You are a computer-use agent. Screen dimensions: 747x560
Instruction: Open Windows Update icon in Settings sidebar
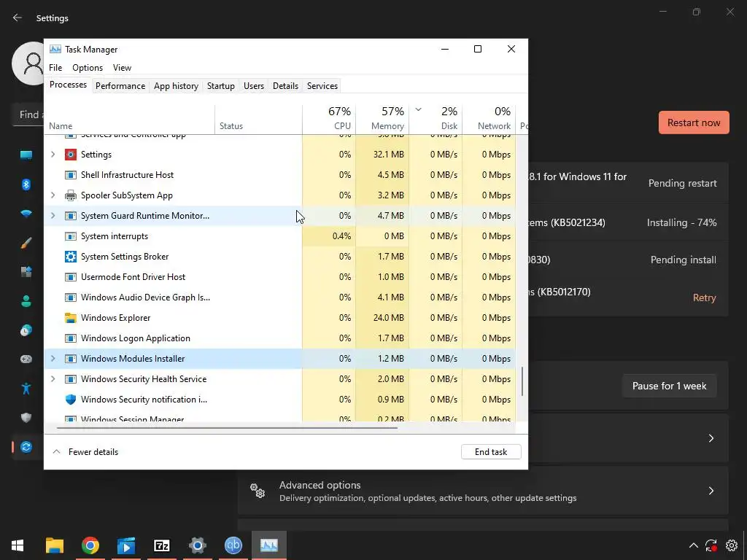(x=26, y=447)
